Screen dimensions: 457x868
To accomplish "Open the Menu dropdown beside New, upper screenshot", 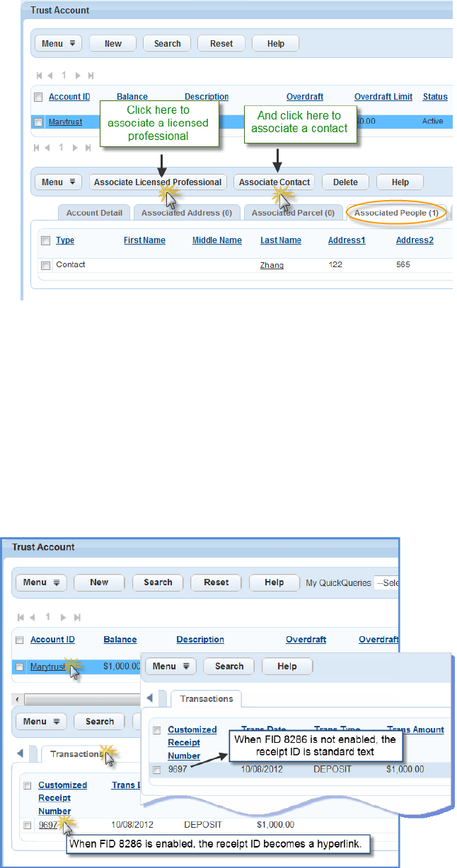I will pyautogui.click(x=58, y=43).
